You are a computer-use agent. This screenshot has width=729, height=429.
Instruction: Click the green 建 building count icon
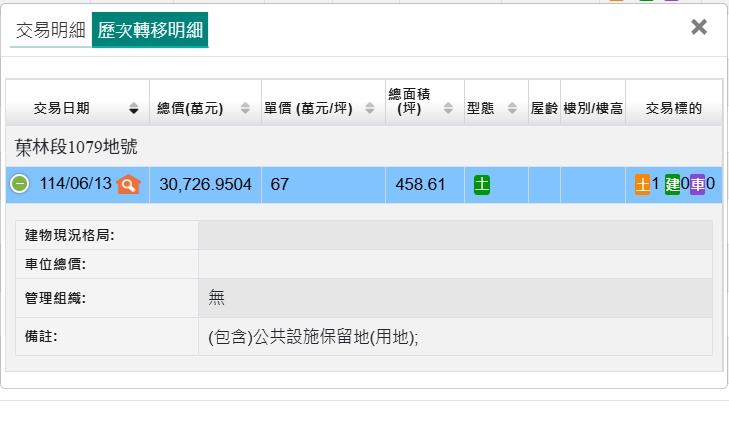(672, 185)
